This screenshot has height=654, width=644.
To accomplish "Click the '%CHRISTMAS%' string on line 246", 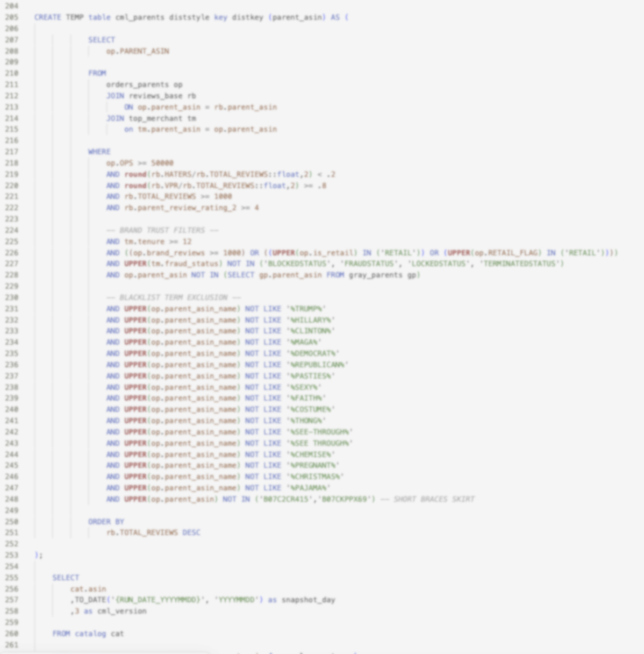I will [316, 477].
